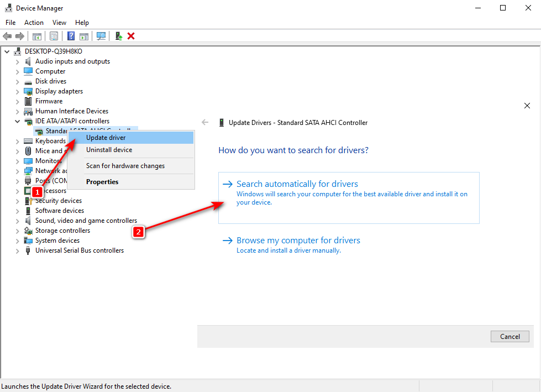This screenshot has width=541, height=392.
Task: Expand Human Interface Devices chevron
Action: click(x=17, y=112)
